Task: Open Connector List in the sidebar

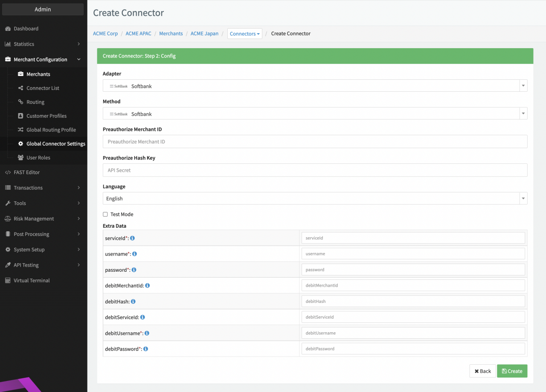Action: (43, 88)
